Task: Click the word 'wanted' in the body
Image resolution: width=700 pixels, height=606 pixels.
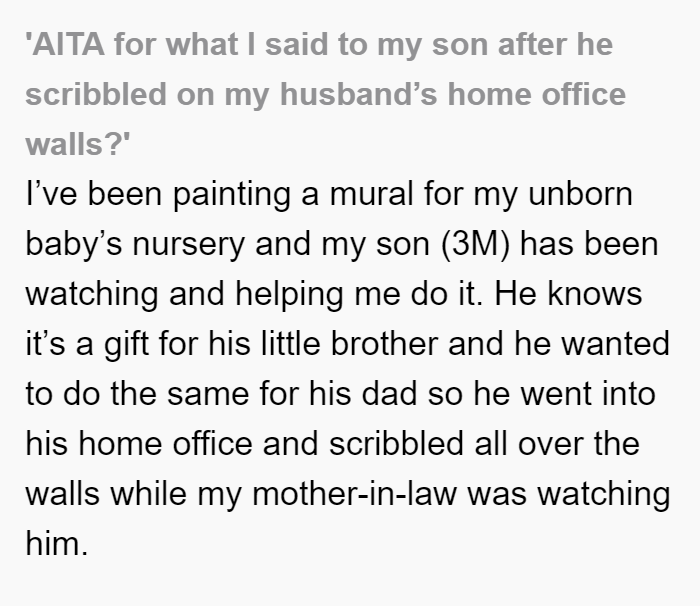Action: [x=615, y=344]
